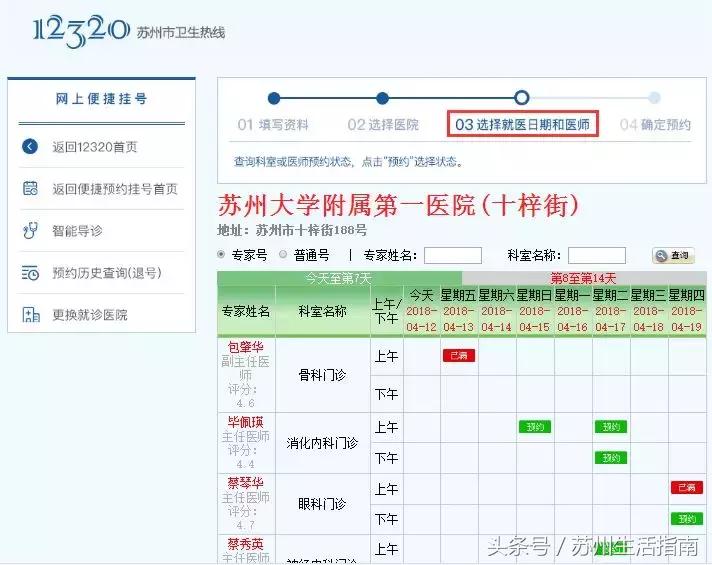712x565 pixels.
Task: Click 已满 for 包肇华 on 04-13 morning
Action: [x=459, y=355]
